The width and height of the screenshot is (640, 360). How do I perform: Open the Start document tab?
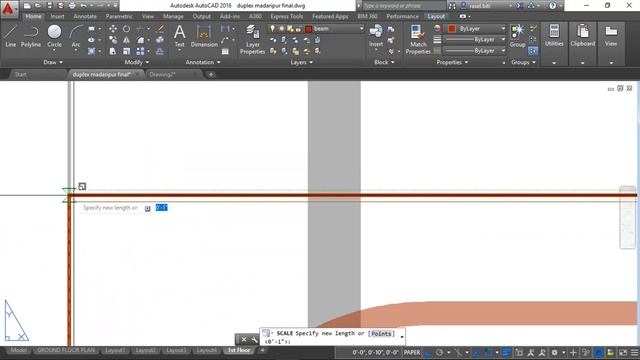pyautogui.click(x=20, y=74)
